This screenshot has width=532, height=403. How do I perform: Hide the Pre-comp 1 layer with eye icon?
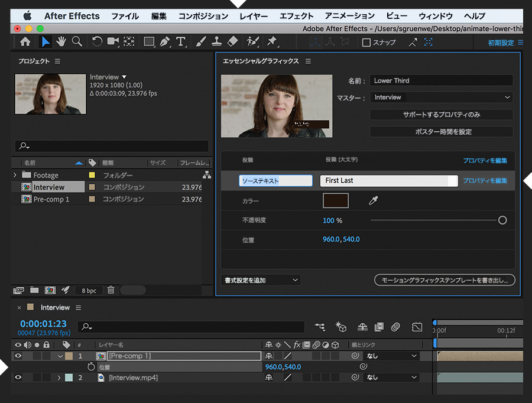coord(18,356)
